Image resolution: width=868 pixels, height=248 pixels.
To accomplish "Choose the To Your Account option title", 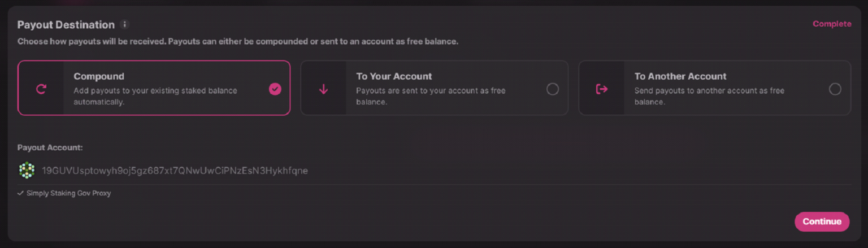I will (394, 76).
